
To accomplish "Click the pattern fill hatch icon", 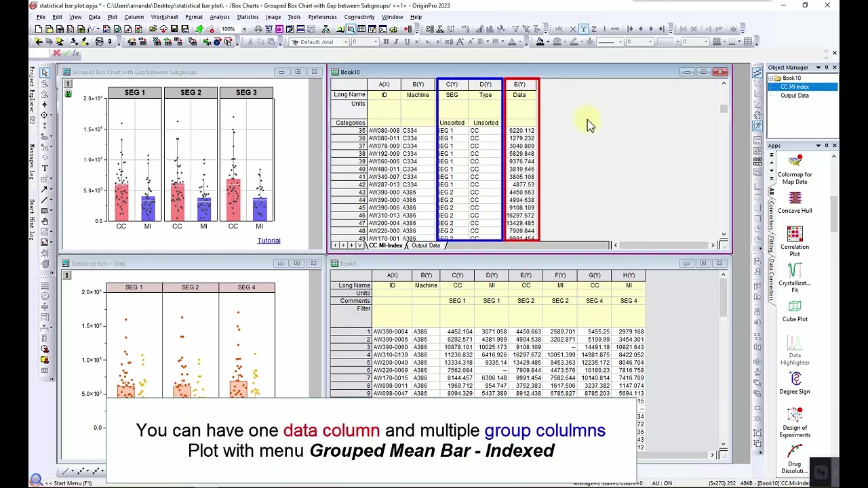I will pos(717,42).
